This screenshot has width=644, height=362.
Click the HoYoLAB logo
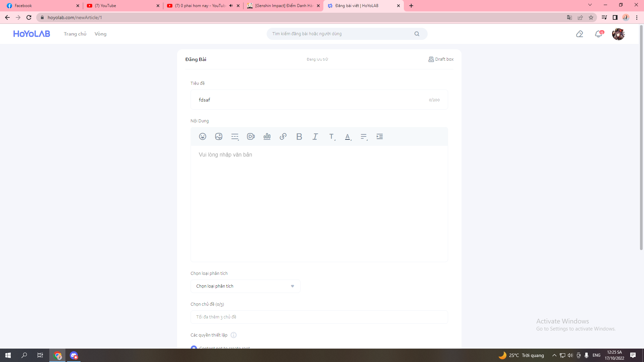32,34
